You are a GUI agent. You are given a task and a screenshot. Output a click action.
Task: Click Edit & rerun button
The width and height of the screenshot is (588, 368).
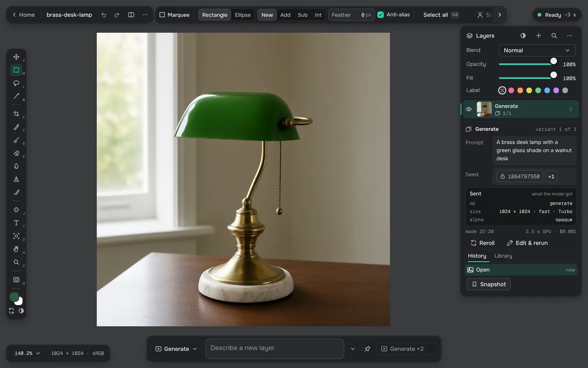pos(527,243)
